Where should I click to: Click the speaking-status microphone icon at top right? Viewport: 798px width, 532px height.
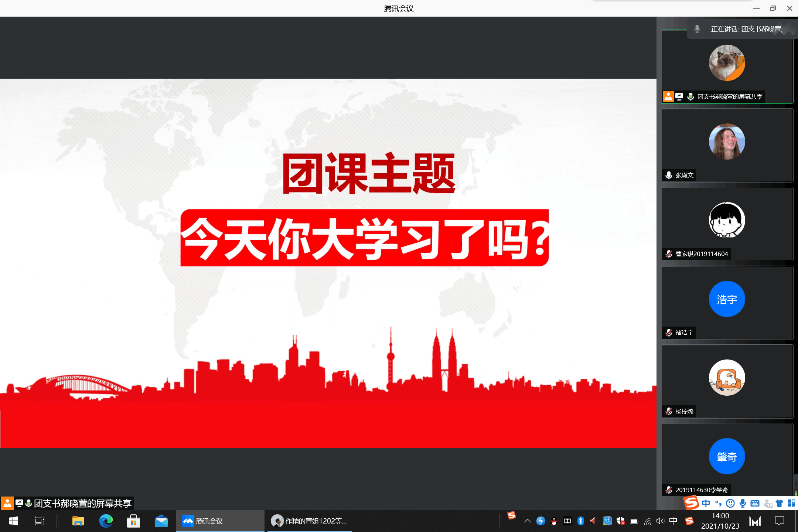(697, 29)
